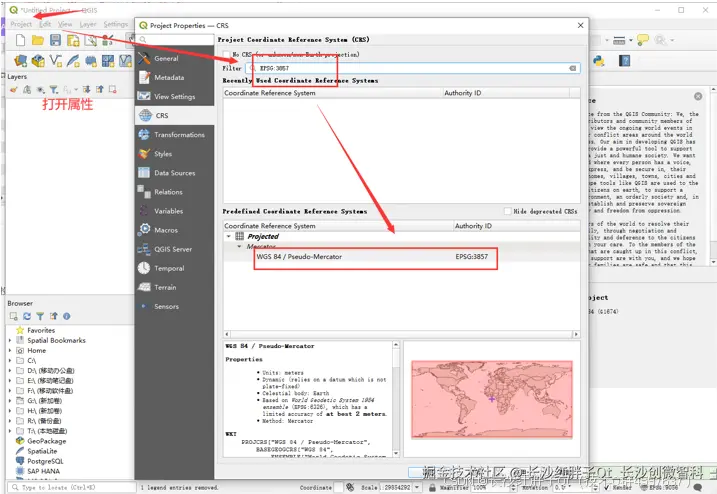Click the CRS Filter field containing EPSG:3857
Image resolution: width=717 pixels, height=494 pixels.
click(413, 68)
